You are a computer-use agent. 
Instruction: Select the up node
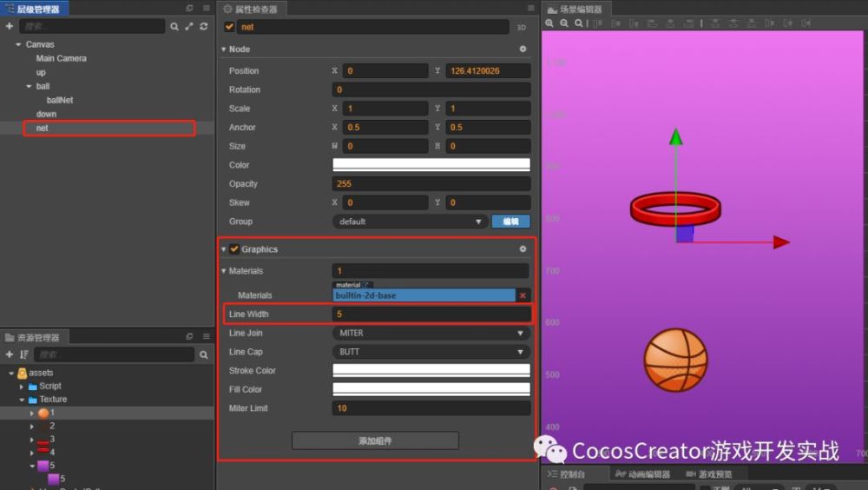pyautogui.click(x=41, y=73)
